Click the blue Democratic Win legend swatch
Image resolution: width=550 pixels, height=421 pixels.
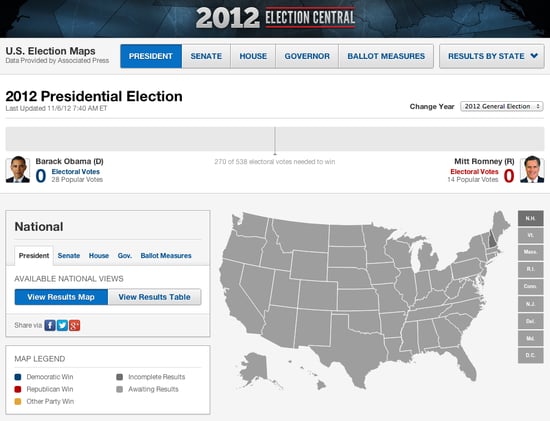pos(18,377)
